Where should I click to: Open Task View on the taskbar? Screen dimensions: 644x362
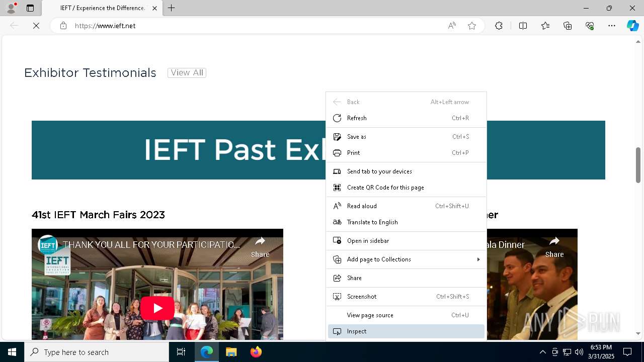click(x=182, y=352)
